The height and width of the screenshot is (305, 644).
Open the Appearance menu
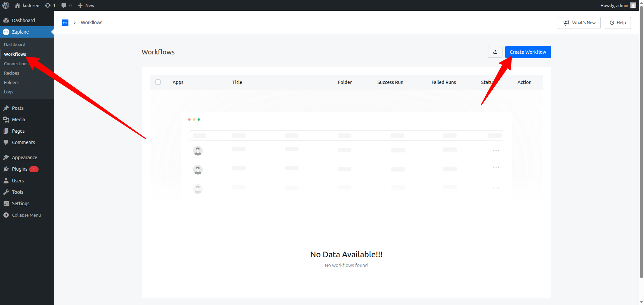[x=27, y=158]
